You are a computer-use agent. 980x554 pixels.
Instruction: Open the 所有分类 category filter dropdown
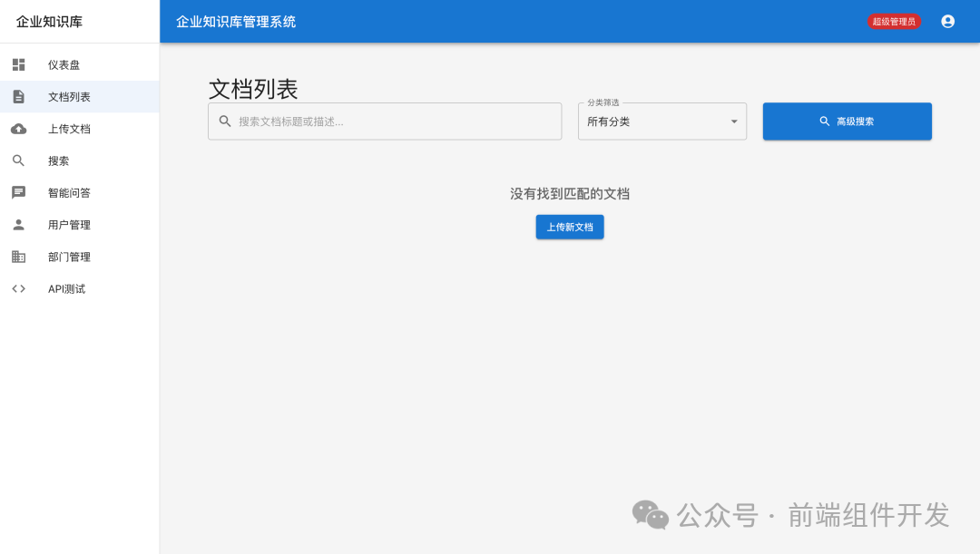point(661,121)
